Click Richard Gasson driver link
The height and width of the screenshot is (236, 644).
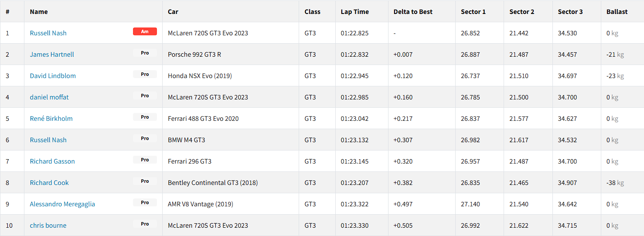[x=52, y=161]
